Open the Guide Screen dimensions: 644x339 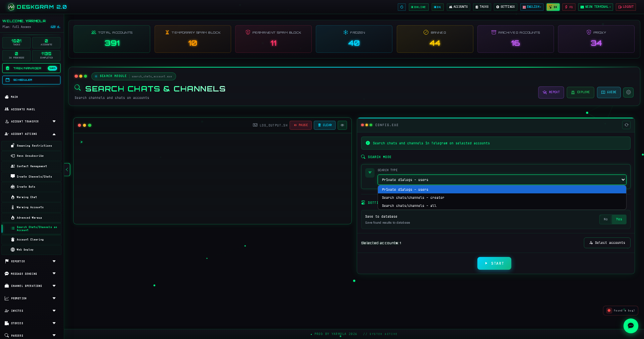point(609,92)
